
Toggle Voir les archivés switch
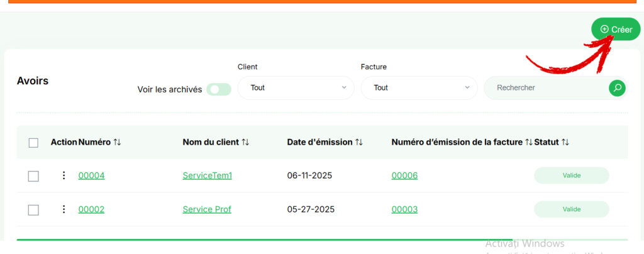pyautogui.click(x=218, y=89)
